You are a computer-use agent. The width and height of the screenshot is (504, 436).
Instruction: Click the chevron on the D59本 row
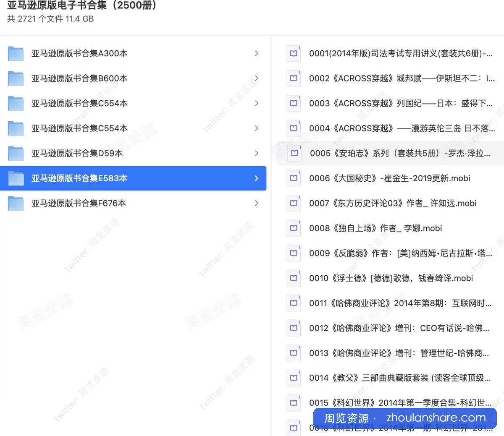(x=257, y=153)
